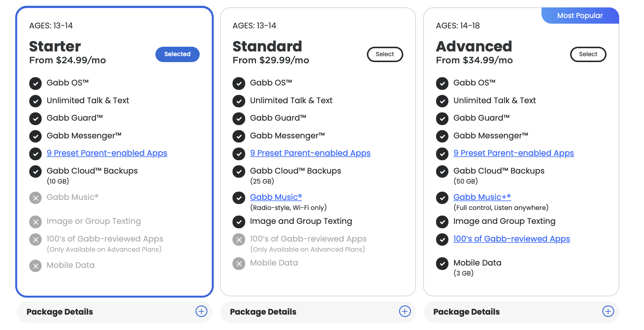The width and height of the screenshot is (644, 330).
Task: Open Advanced's 9 Preset Parent-enabled Apps link
Action: (x=513, y=153)
